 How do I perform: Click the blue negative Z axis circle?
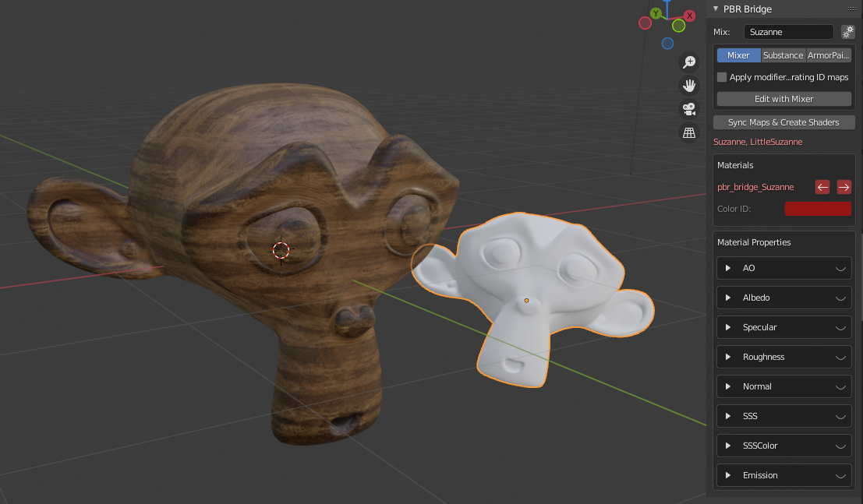[667, 44]
